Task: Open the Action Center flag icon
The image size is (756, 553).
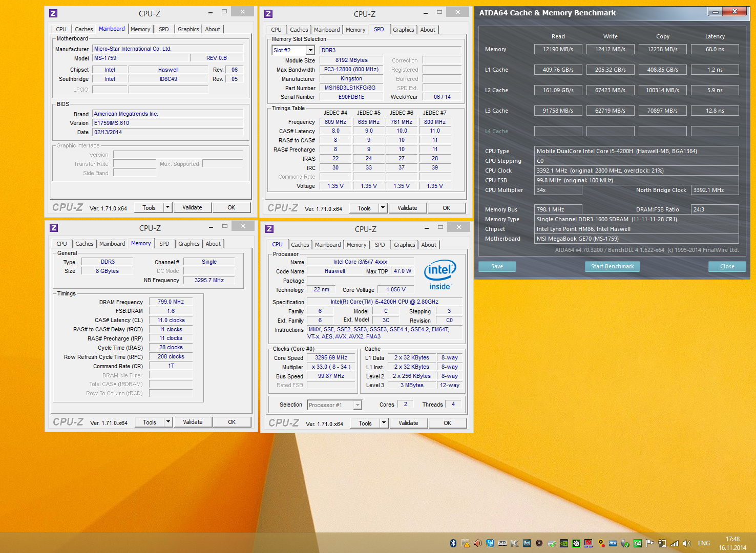Action: [x=650, y=543]
